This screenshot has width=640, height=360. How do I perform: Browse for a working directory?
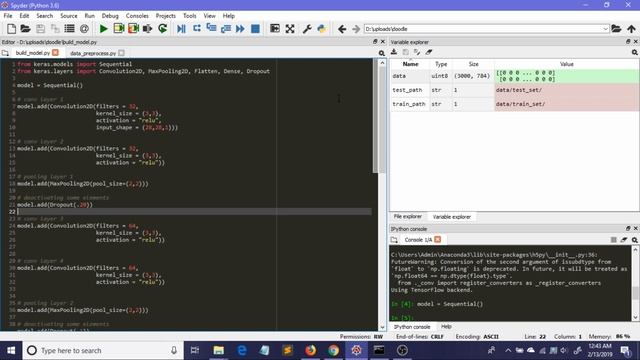616,29
